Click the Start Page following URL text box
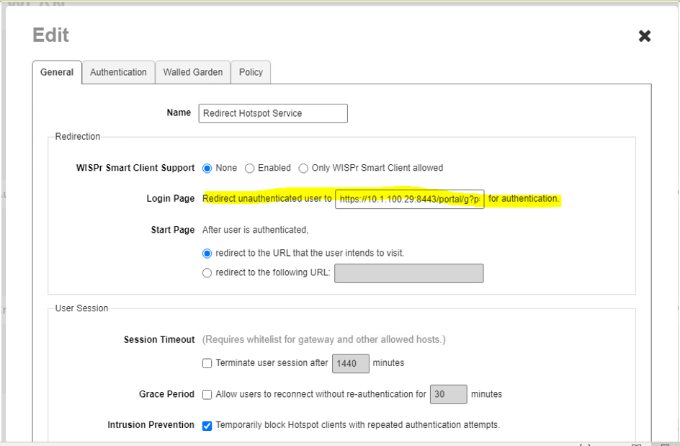The height and width of the screenshot is (446, 680). tap(408, 273)
